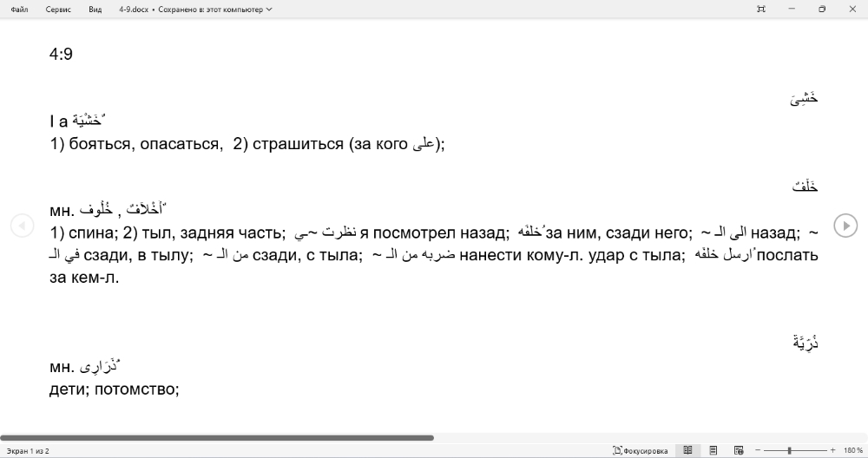Screen dimensions: 868x458
Task: Switch to Web Layout view icon
Action: click(x=739, y=451)
